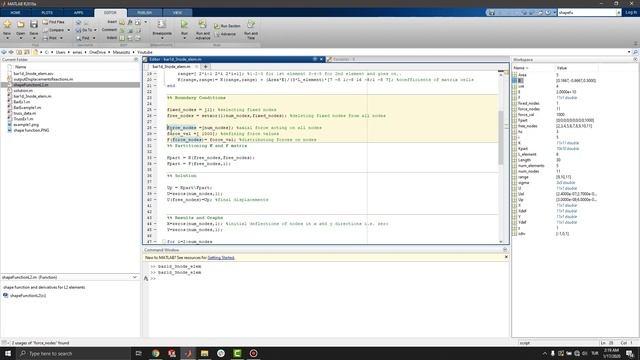Switch to the PUBLISH tab
This screenshot has height=360, width=640.
144,13
